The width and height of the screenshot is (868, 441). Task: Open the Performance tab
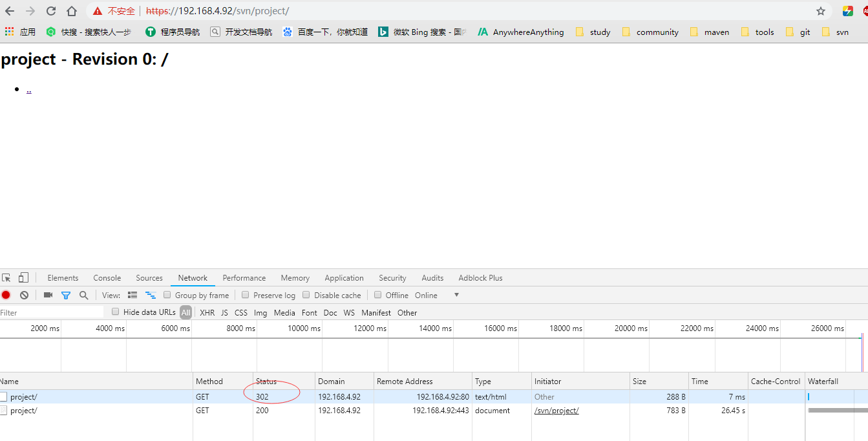[x=244, y=278]
